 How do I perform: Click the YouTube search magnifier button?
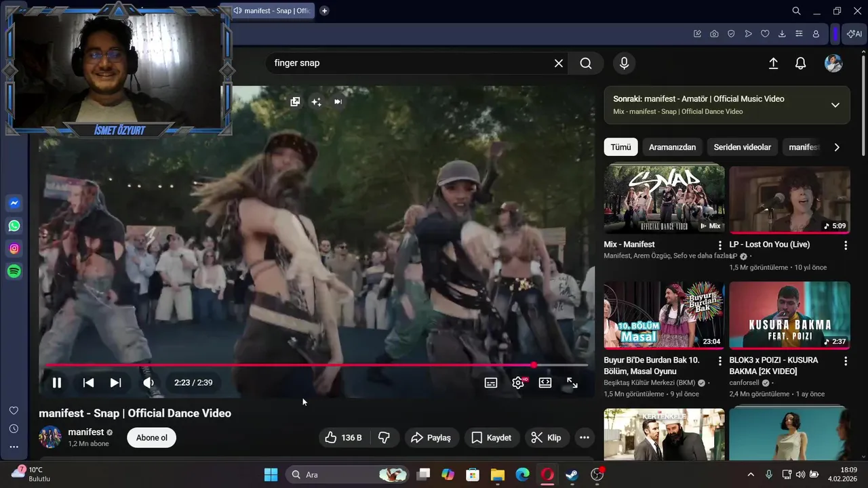[x=586, y=63]
